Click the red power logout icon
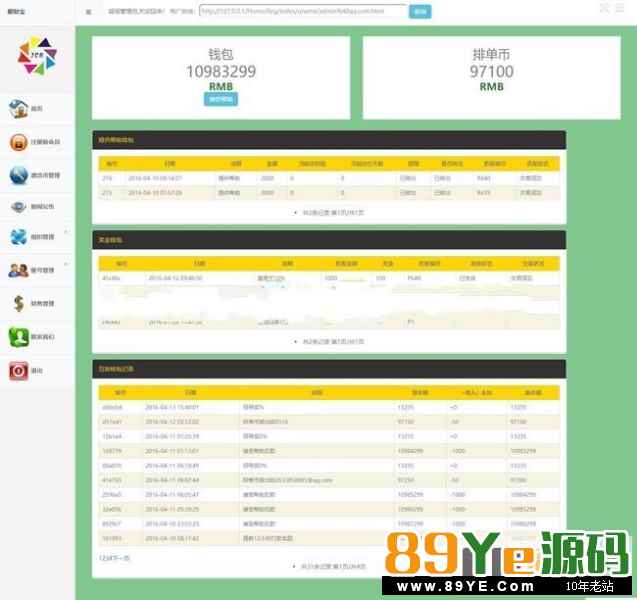The width and height of the screenshot is (637, 600). pos(19,370)
